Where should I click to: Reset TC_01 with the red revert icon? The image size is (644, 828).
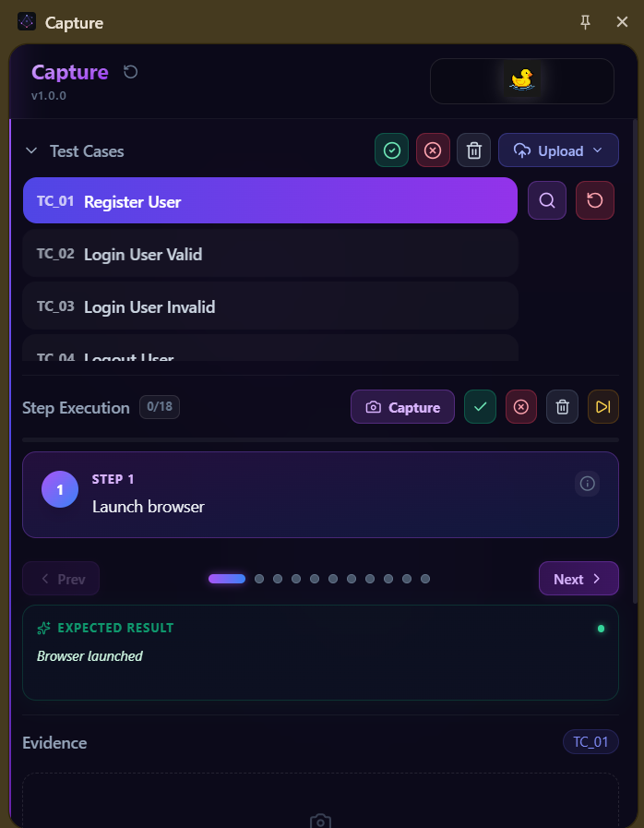(x=594, y=200)
